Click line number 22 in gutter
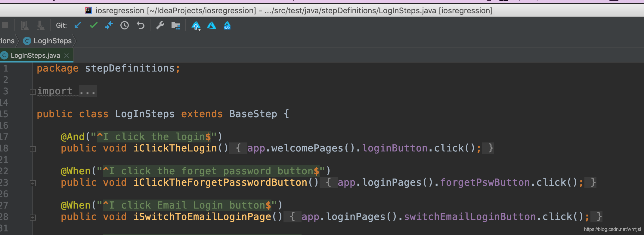644x235 pixels. [x=4, y=171]
